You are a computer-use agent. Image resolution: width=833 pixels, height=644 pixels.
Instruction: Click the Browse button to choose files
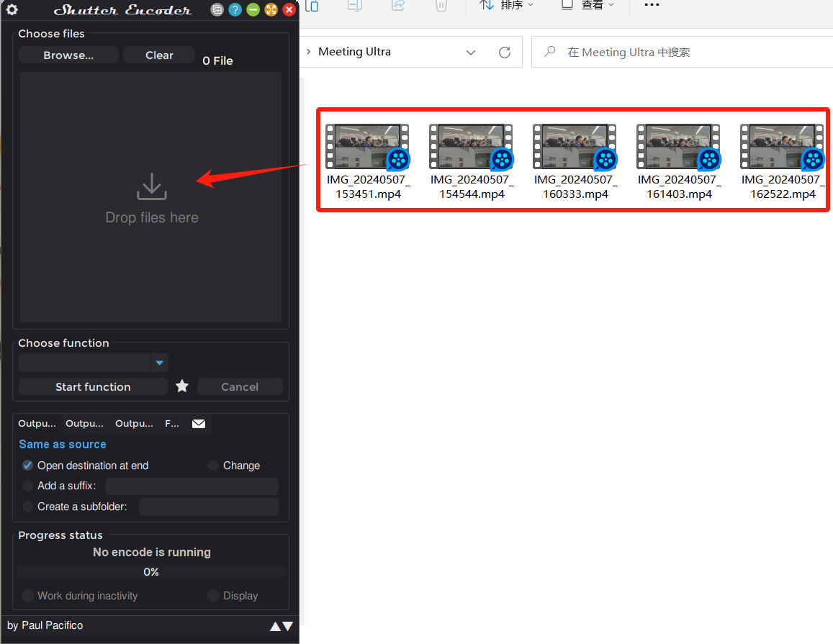click(x=68, y=54)
